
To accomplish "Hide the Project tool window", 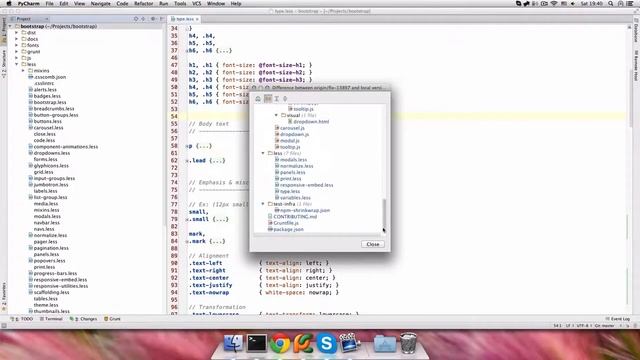I will coord(162,19).
